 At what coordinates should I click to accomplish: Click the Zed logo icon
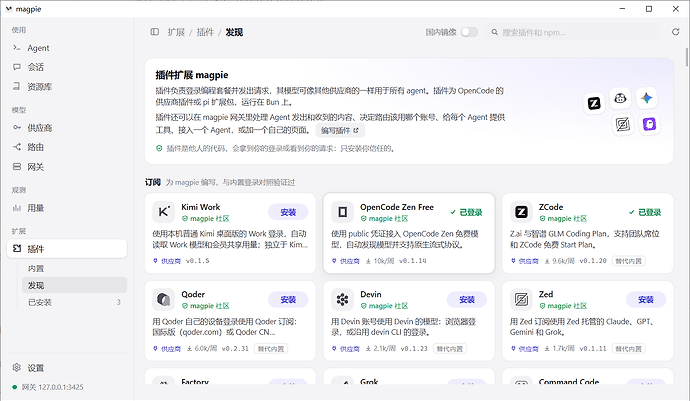[521, 299]
